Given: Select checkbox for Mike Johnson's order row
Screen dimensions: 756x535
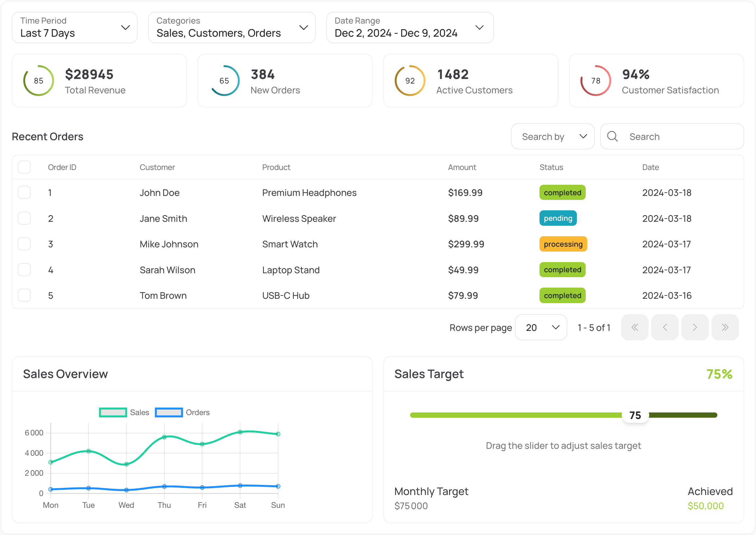Looking at the screenshot, I should tap(24, 244).
